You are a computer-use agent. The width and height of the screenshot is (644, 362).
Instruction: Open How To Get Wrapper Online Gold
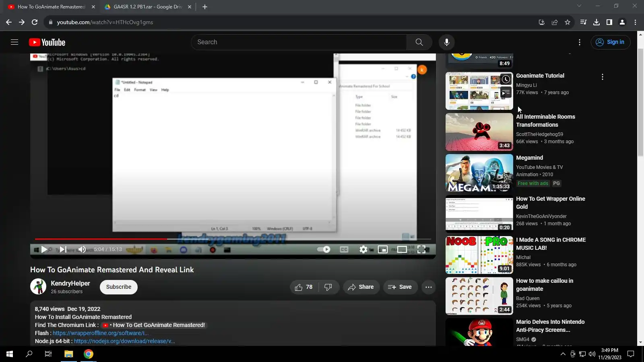[551, 203]
